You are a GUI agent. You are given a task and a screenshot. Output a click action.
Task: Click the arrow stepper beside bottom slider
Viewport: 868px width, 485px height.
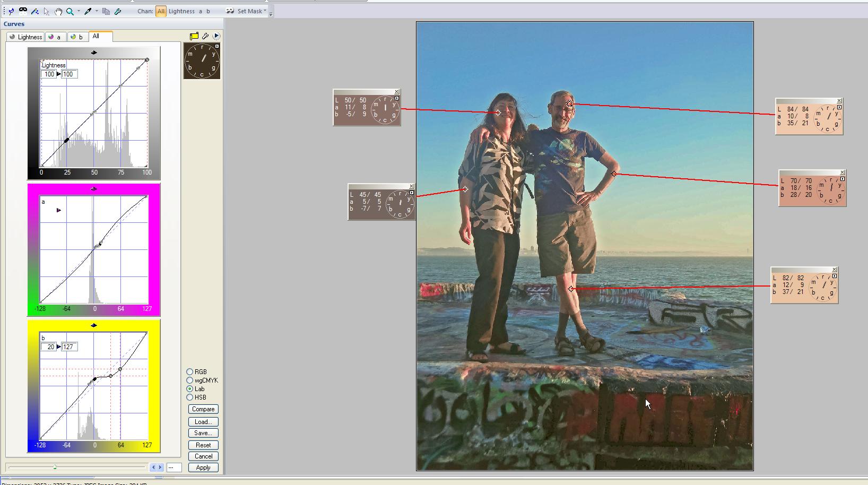(x=157, y=467)
